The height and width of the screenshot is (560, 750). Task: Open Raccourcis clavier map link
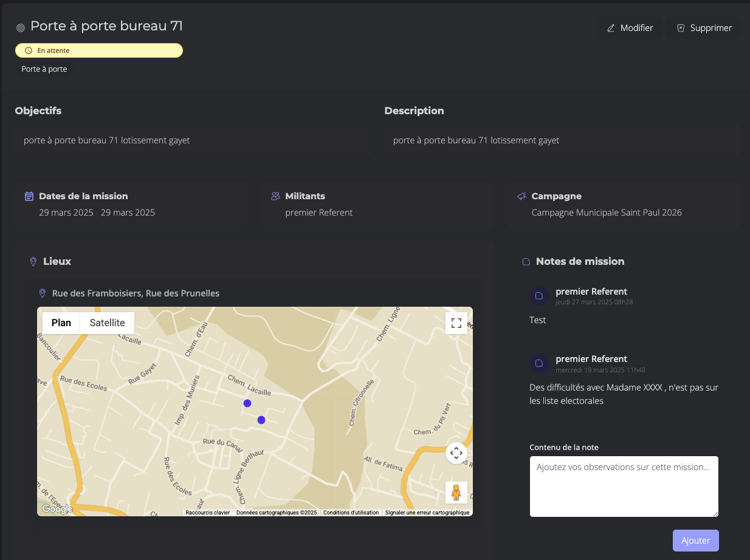click(x=208, y=513)
